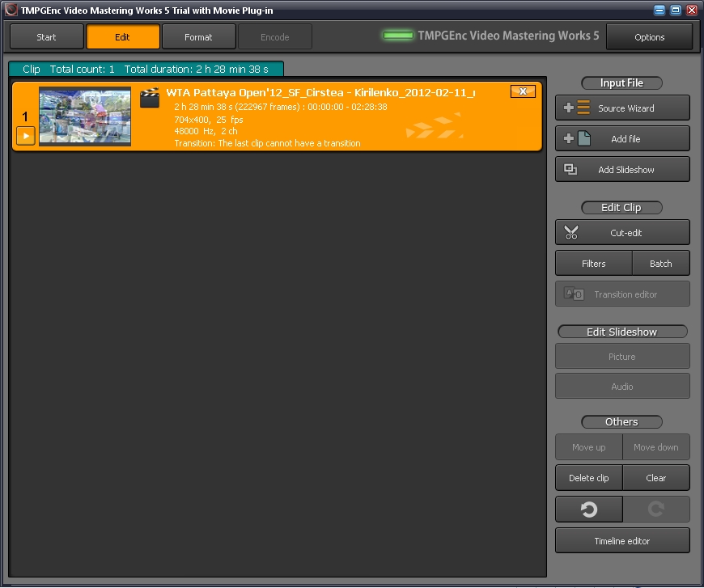Viewport: 704px width, 588px height.
Task: Click the Edit Clip section header
Action: tap(621, 207)
